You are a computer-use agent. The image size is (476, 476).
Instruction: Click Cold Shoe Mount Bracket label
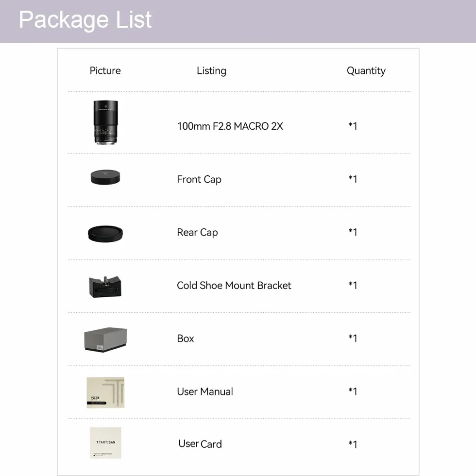pyautogui.click(x=234, y=286)
